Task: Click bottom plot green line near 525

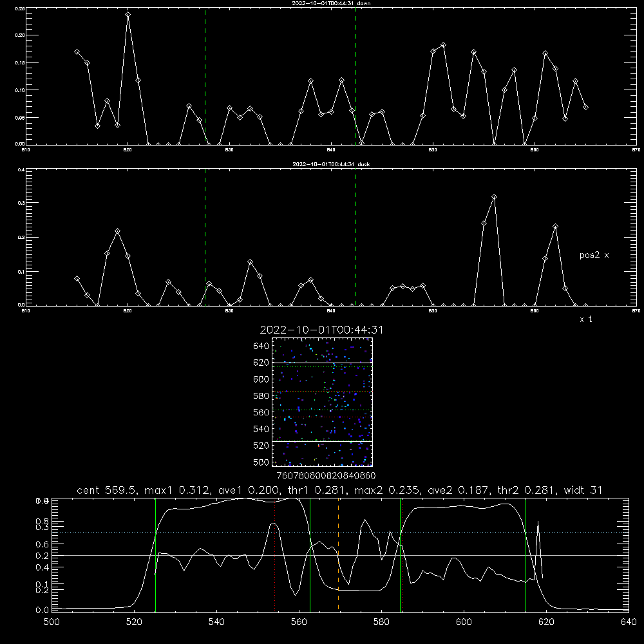Action: [155, 554]
